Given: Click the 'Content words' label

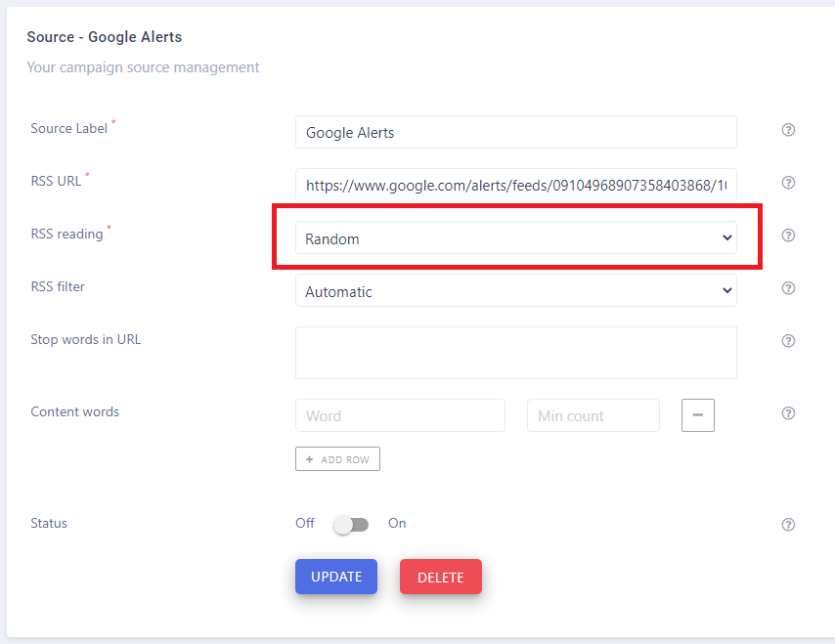Looking at the screenshot, I should pos(75,412).
